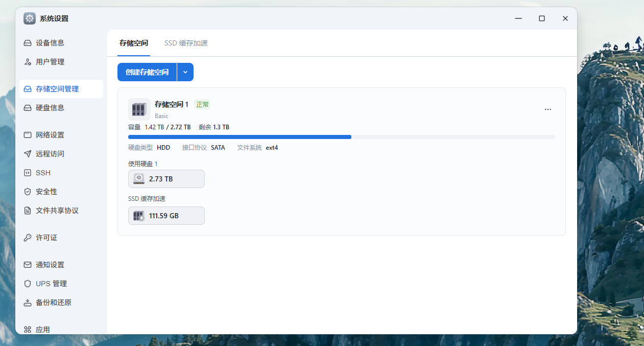Screen dimensions: 644x346
Task: Click the SSD cache icon beside 111.59 GB
Action: click(x=139, y=216)
